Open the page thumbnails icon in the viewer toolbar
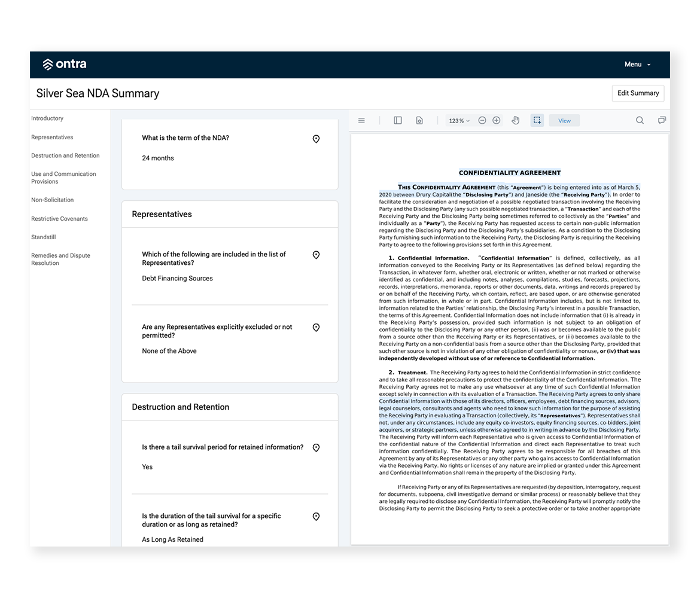 419,120
